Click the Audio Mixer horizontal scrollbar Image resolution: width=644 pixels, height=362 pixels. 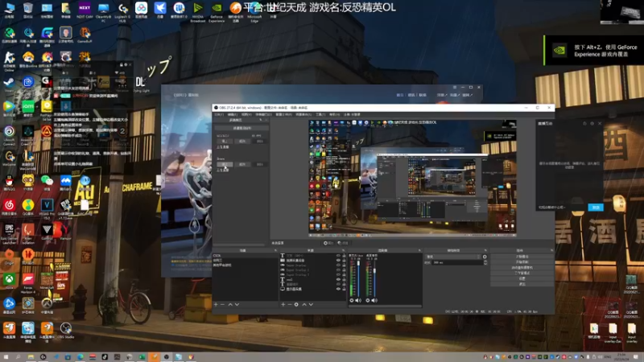click(385, 306)
